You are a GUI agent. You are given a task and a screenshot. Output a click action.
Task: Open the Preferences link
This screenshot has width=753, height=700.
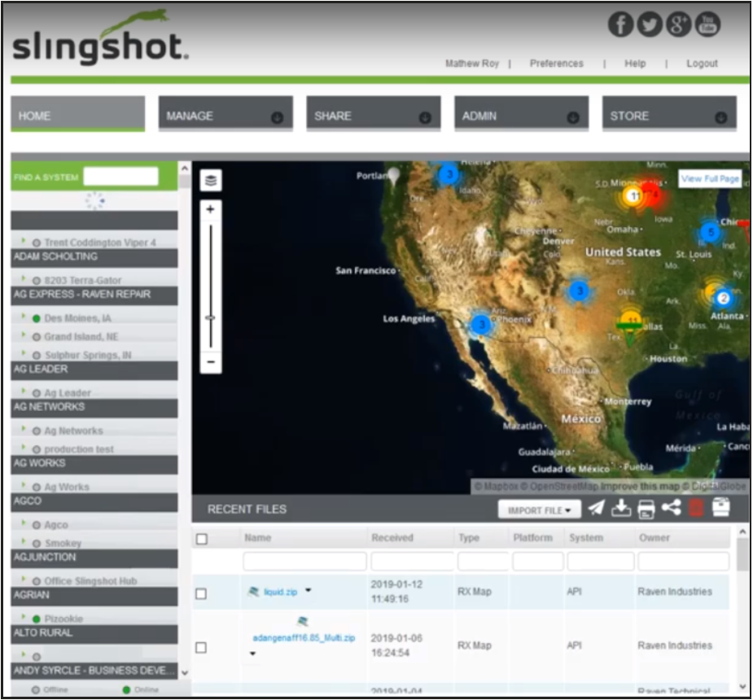556,63
